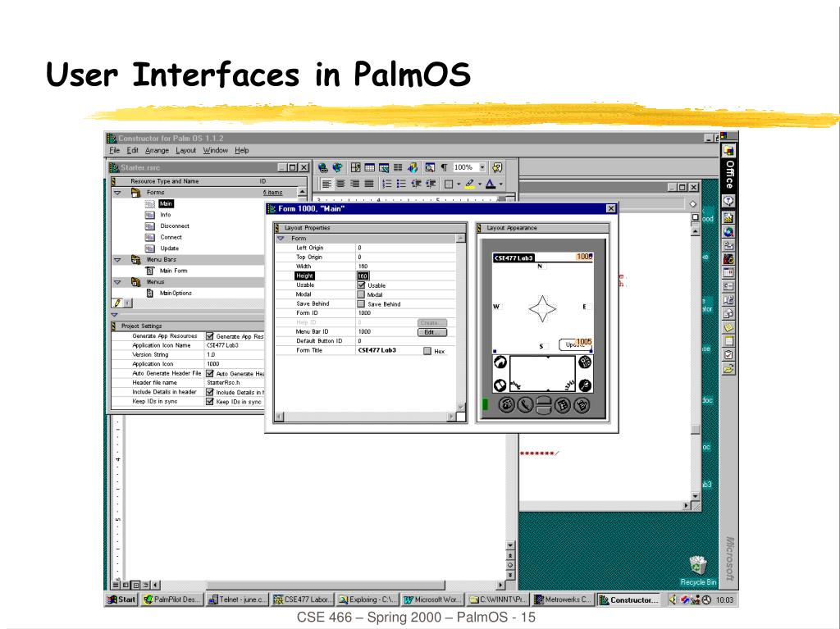The image size is (840, 629).
Task: Click the Numbering list icon in Word
Action: [x=386, y=184]
